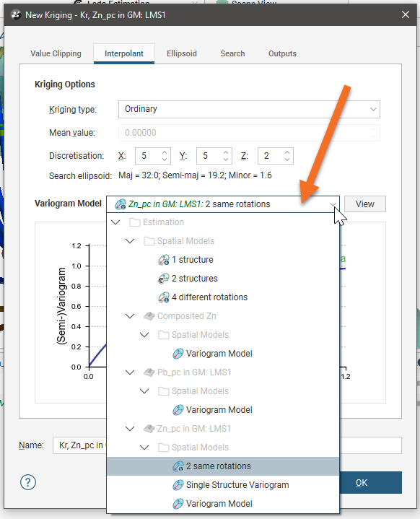Screen dimensions: 420x519
Task: Select the '2 structures' variogram icon
Action: (x=164, y=279)
